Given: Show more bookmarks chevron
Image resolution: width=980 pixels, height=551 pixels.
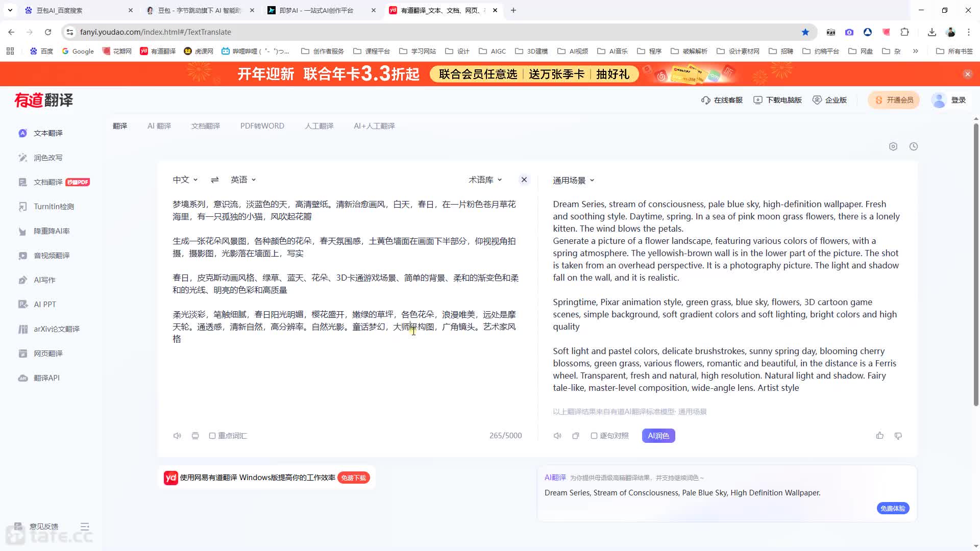Looking at the screenshot, I should pos(916,51).
